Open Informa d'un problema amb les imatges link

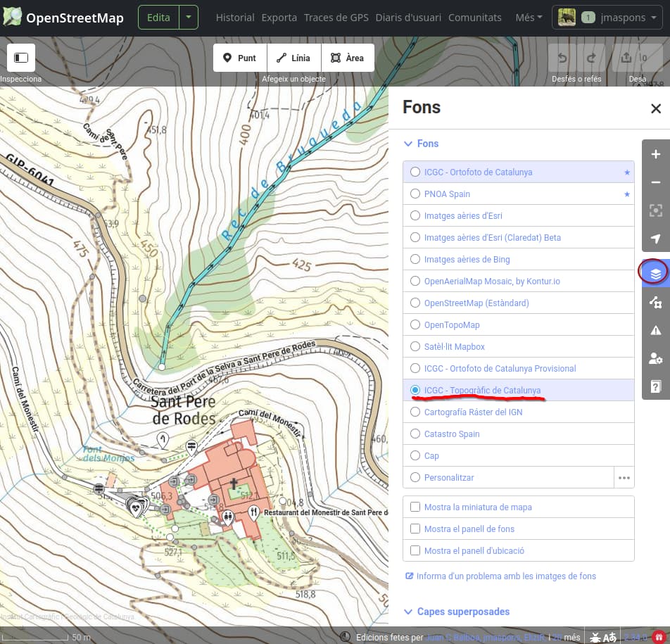tap(501, 576)
